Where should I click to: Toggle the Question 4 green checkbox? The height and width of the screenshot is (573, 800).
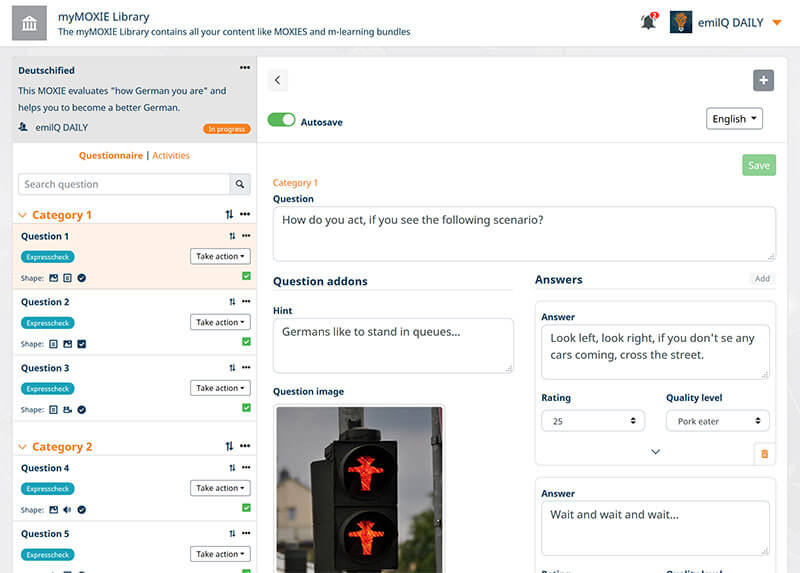(246, 508)
